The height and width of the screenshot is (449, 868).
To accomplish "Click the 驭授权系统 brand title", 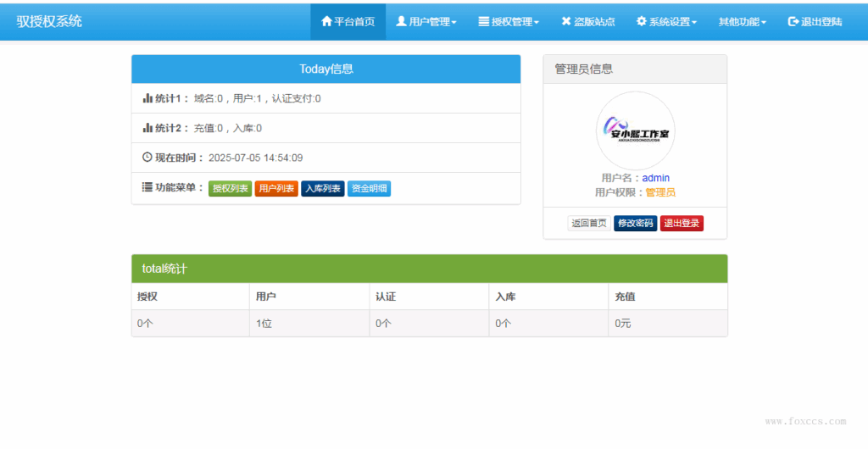I will pyautogui.click(x=49, y=21).
